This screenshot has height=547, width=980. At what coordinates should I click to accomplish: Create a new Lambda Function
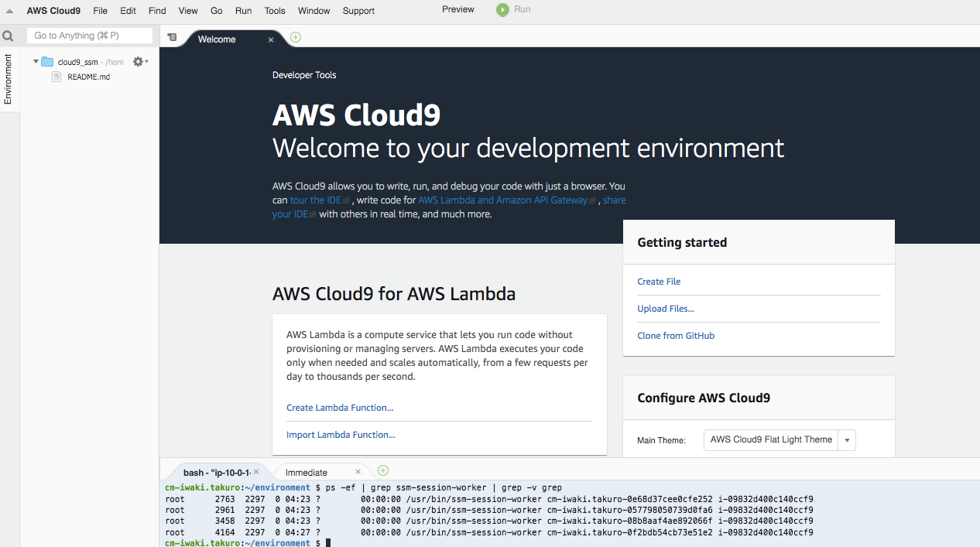click(339, 407)
